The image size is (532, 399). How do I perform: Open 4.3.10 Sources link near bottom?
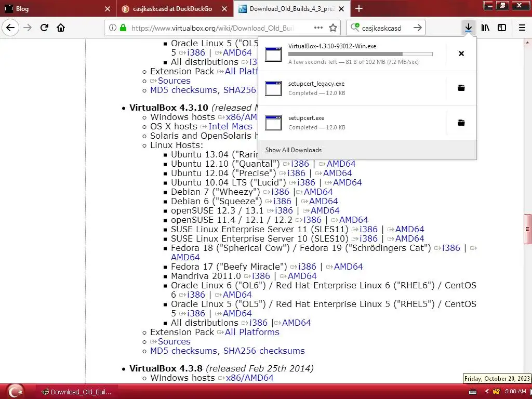[x=174, y=342]
